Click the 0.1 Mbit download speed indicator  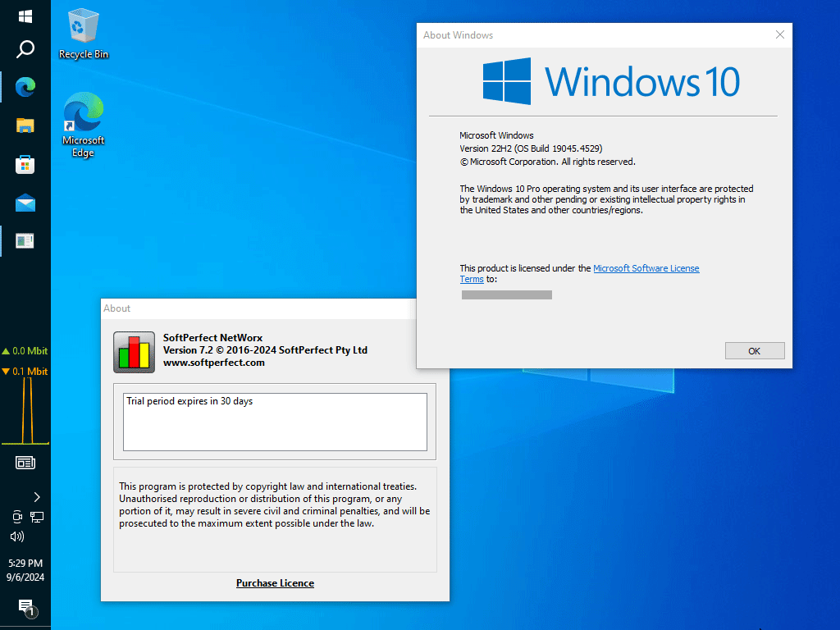click(25, 372)
